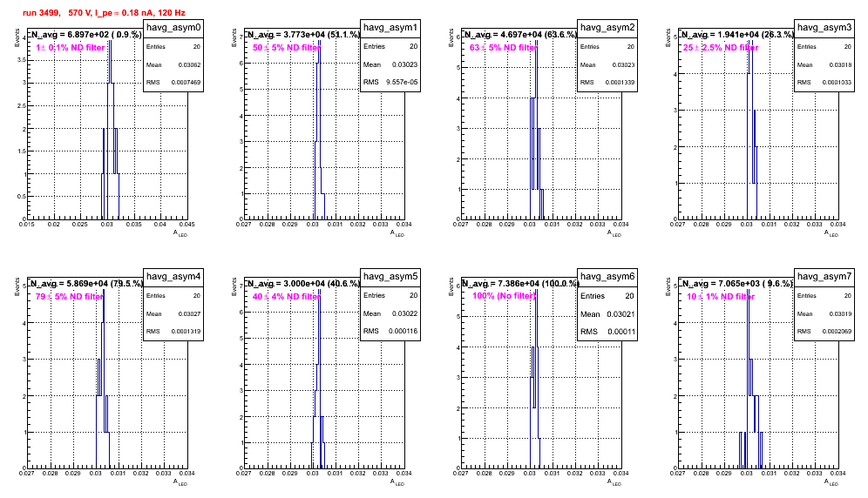The width and height of the screenshot is (868, 498).
Task: Click the N_avg = 4.697e+04 label
Action: [x=521, y=35]
